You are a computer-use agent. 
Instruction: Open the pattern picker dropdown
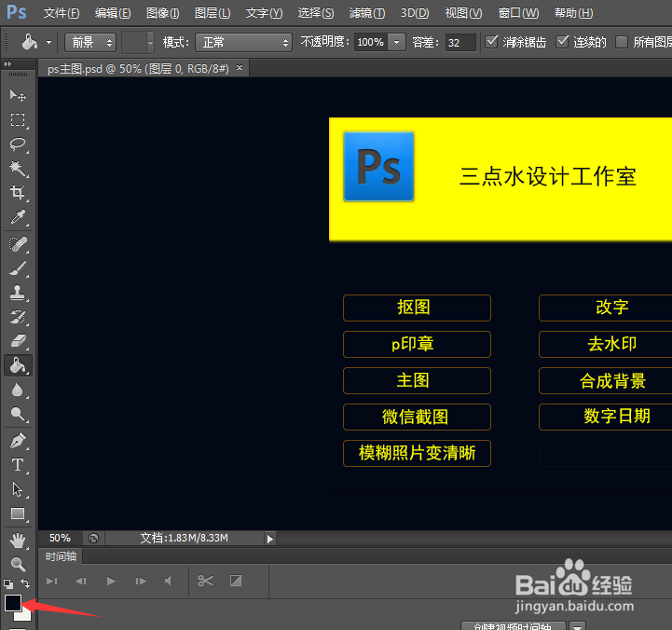150,43
